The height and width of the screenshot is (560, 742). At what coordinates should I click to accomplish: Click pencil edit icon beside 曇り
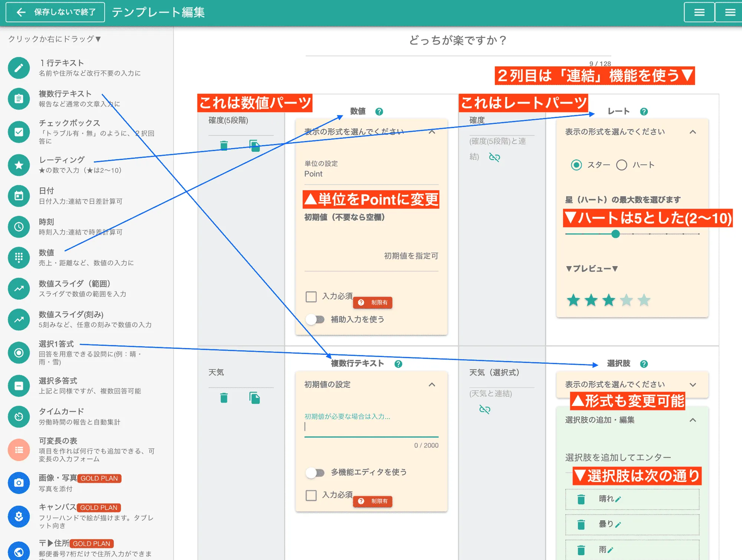pyautogui.click(x=618, y=525)
